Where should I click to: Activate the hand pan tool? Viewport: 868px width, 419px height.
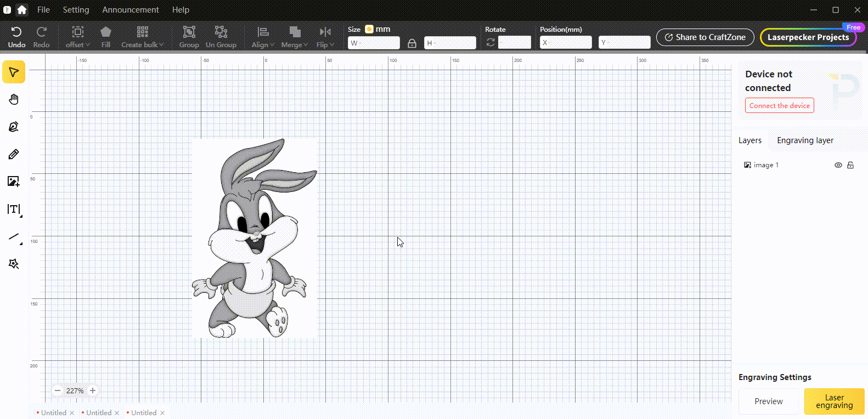point(14,99)
